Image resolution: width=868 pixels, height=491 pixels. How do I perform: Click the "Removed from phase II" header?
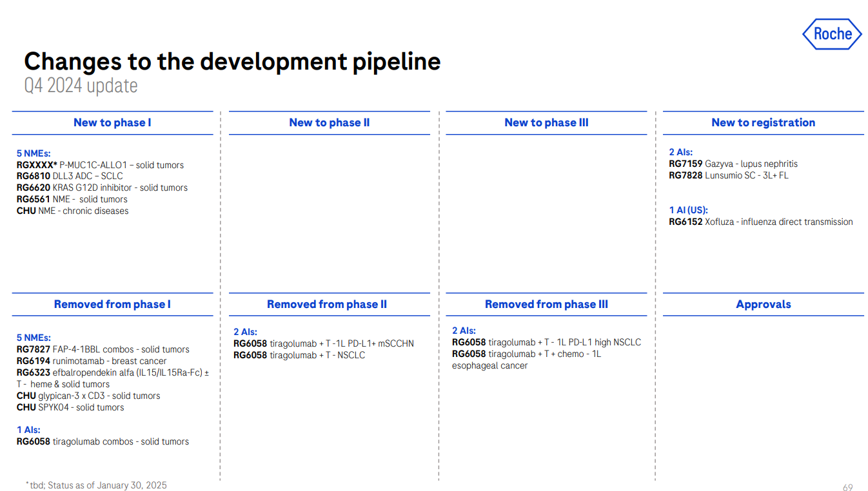pyautogui.click(x=327, y=304)
